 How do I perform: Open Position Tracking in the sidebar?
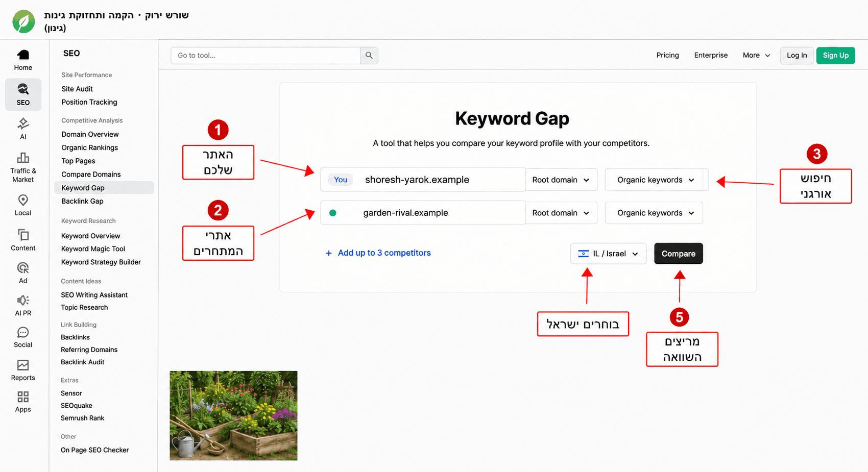click(x=89, y=102)
